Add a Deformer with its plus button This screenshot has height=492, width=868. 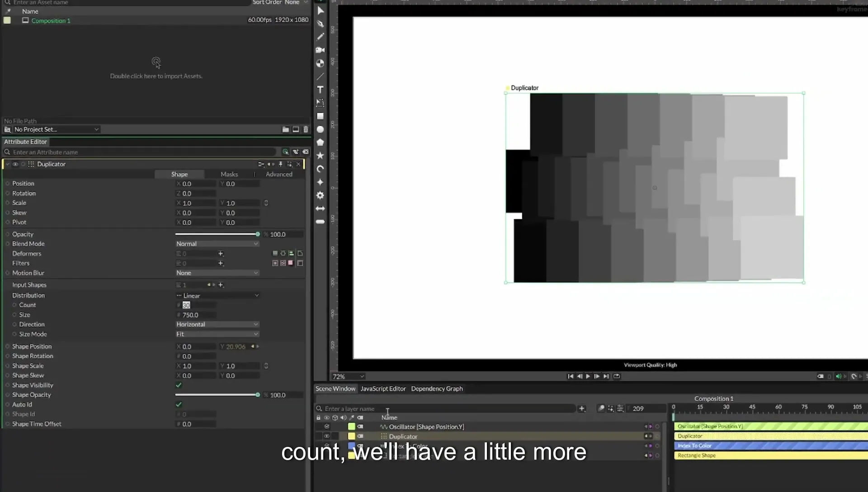[x=221, y=254]
